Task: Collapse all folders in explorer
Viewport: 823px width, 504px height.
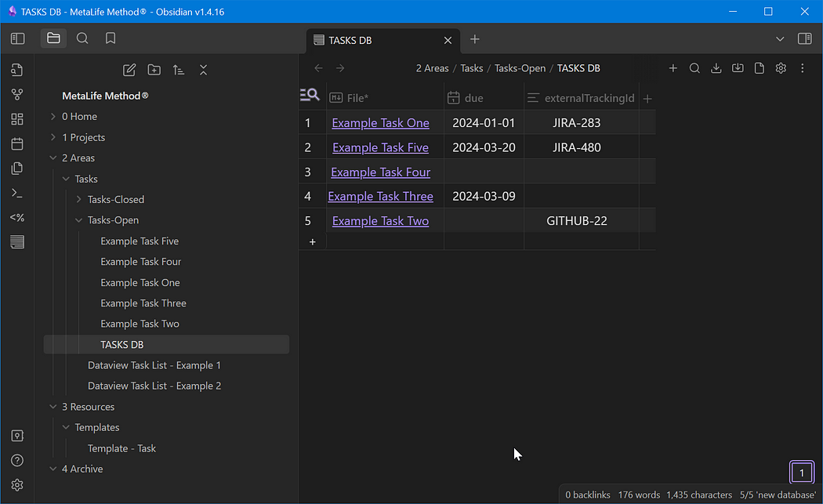Action: pos(203,70)
